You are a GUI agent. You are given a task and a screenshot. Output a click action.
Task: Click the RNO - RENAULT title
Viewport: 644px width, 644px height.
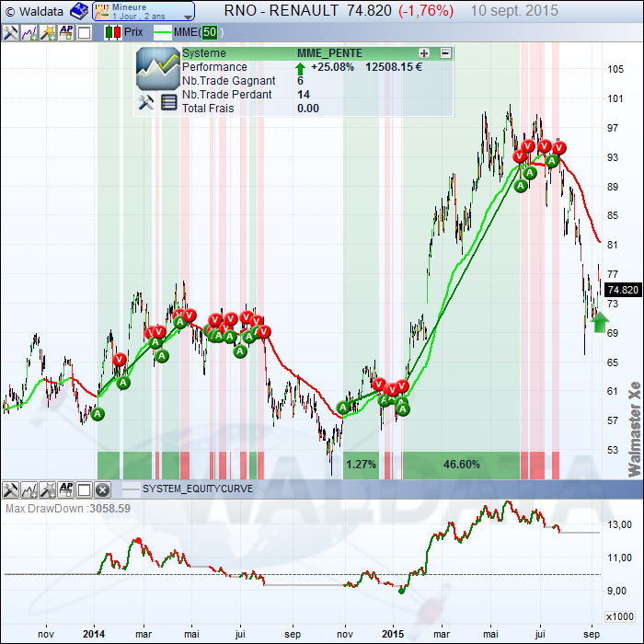[x=281, y=10]
